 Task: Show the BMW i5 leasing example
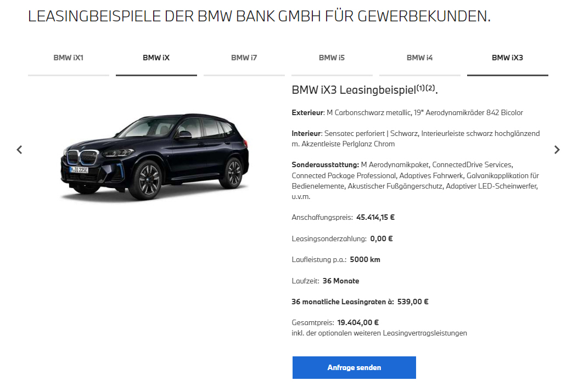(x=332, y=58)
